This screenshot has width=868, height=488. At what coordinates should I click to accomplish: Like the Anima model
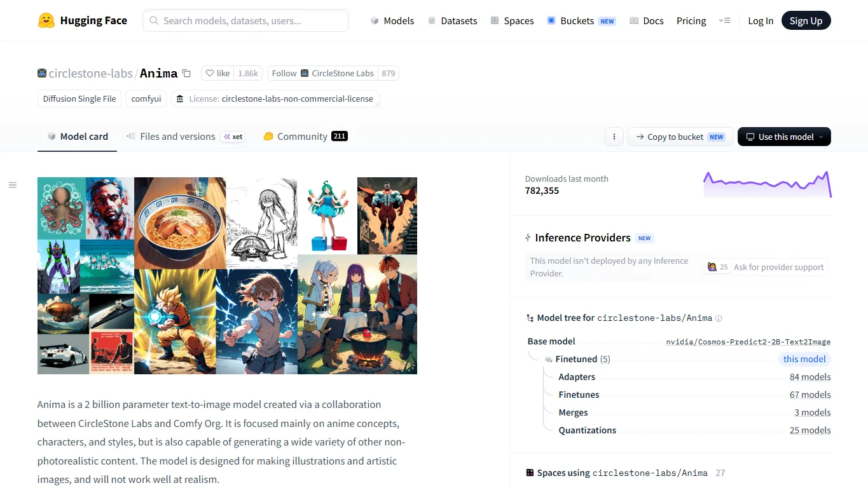(x=217, y=73)
